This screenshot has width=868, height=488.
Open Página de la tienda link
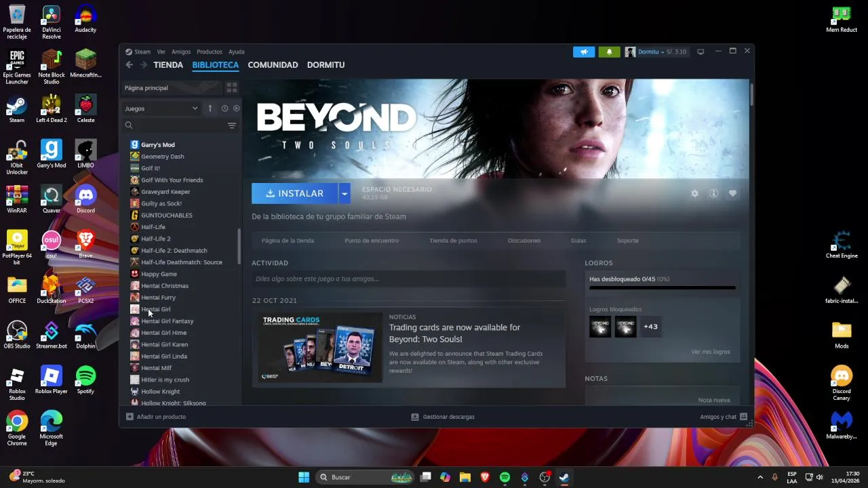pyautogui.click(x=288, y=241)
